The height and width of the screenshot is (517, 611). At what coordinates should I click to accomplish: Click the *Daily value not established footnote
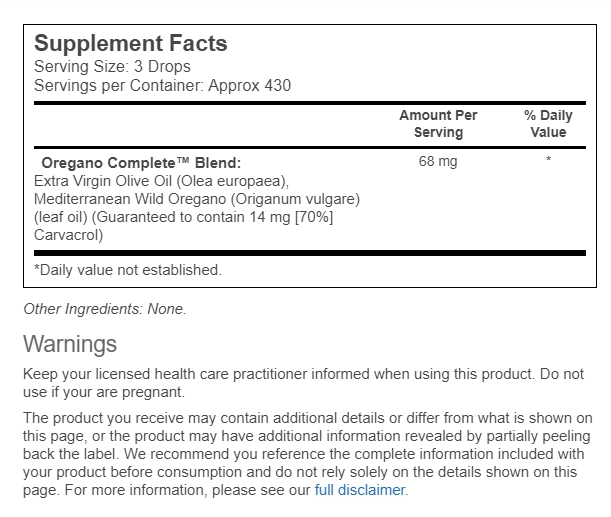[128, 270]
